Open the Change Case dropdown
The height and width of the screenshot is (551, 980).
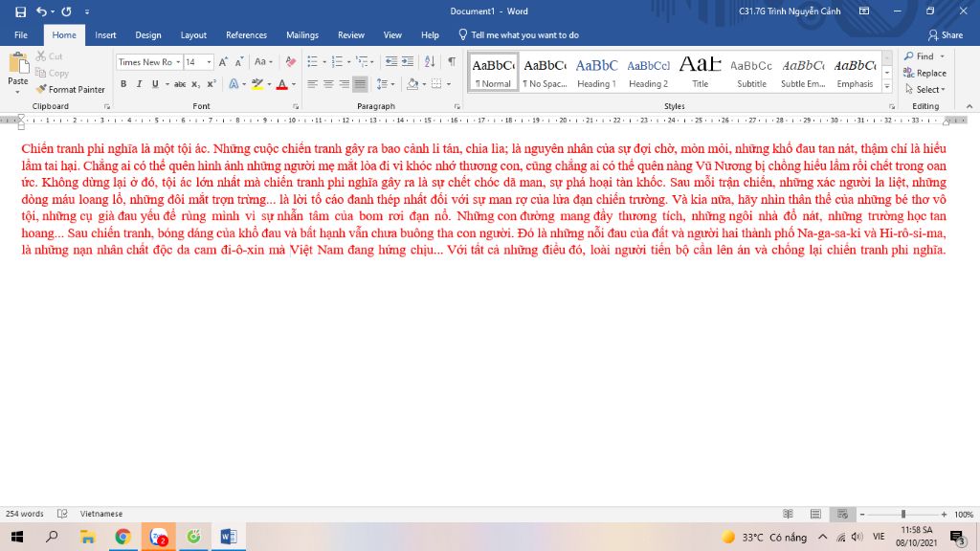(263, 62)
